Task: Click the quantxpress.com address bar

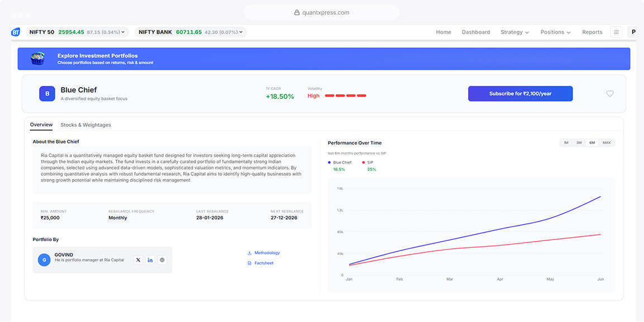Action: coord(322,12)
